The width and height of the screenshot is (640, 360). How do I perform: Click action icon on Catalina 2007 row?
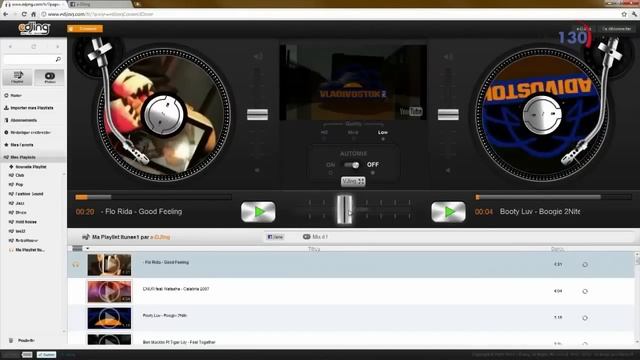(x=585, y=291)
